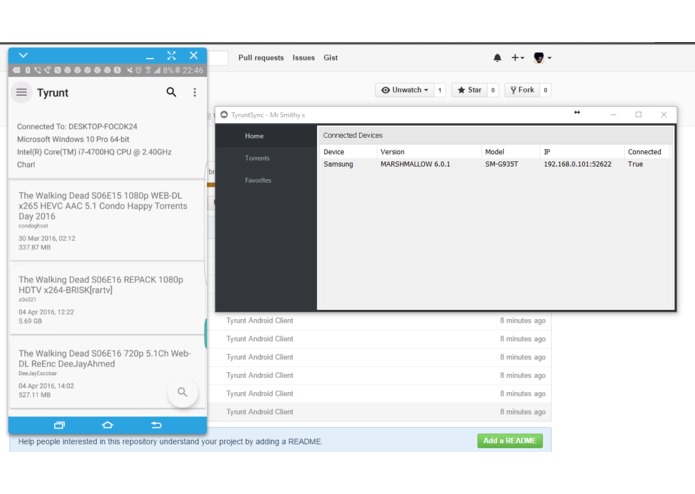Minimize the phone mirror window

150,56
